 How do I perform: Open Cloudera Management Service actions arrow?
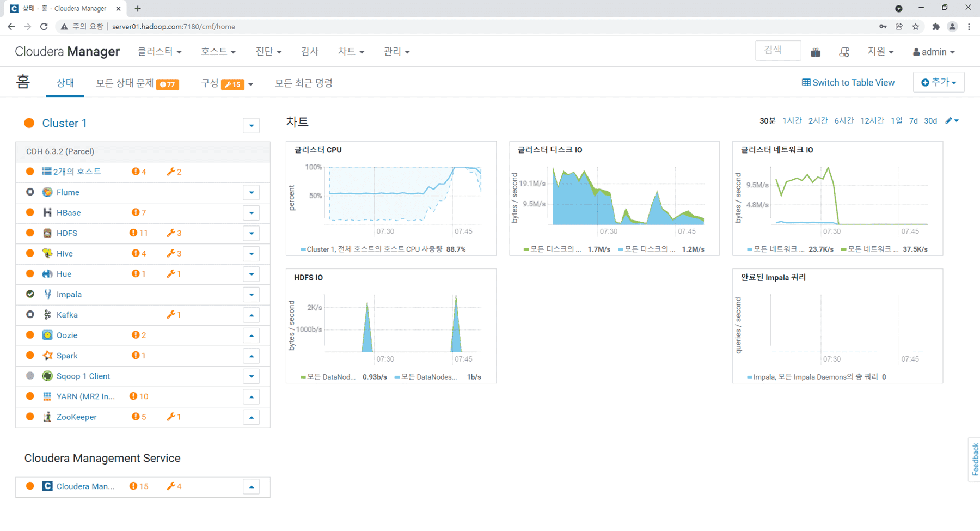pyautogui.click(x=252, y=486)
